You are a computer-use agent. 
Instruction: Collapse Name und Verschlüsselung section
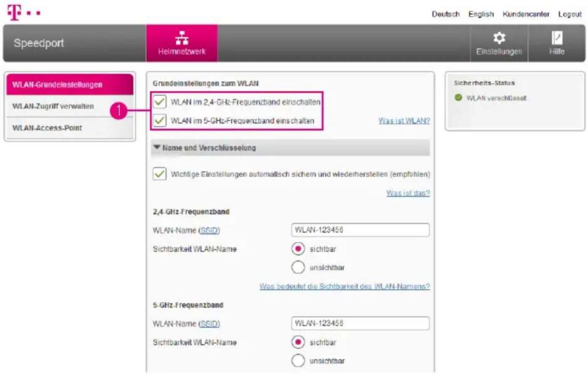click(x=290, y=148)
